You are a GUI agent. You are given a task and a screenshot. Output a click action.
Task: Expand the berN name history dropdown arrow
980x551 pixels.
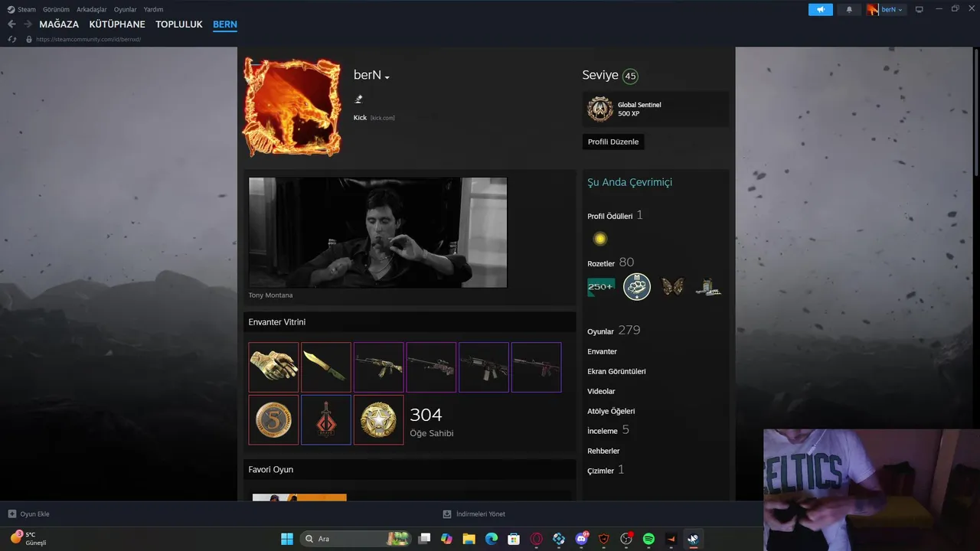[x=387, y=77]
